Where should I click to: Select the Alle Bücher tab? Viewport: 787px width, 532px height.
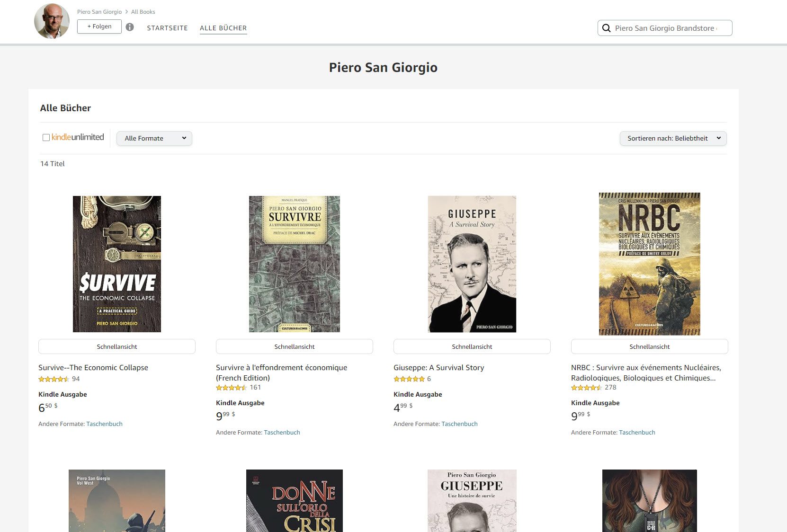click(x=223, y=28)
